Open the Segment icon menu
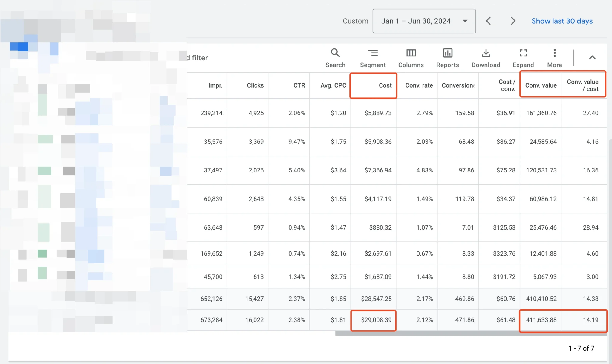 coord(373,53)
